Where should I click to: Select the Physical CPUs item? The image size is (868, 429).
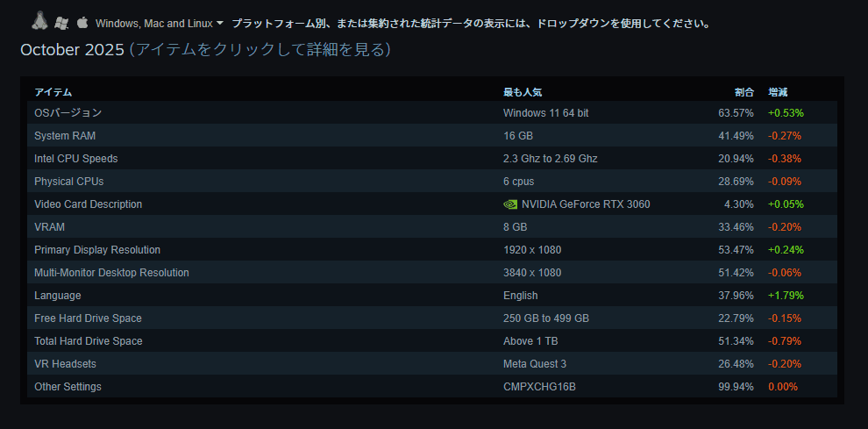point(69,182)
